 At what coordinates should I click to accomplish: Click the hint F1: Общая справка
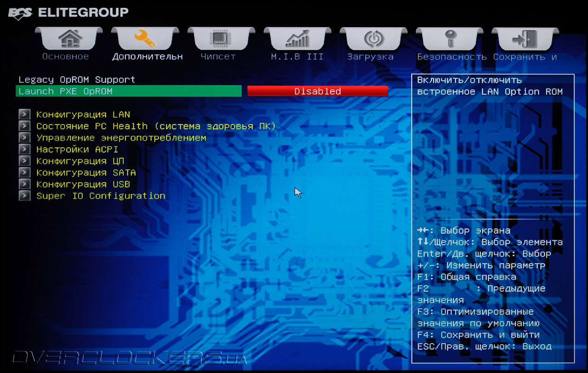click(x=467, y=277)
